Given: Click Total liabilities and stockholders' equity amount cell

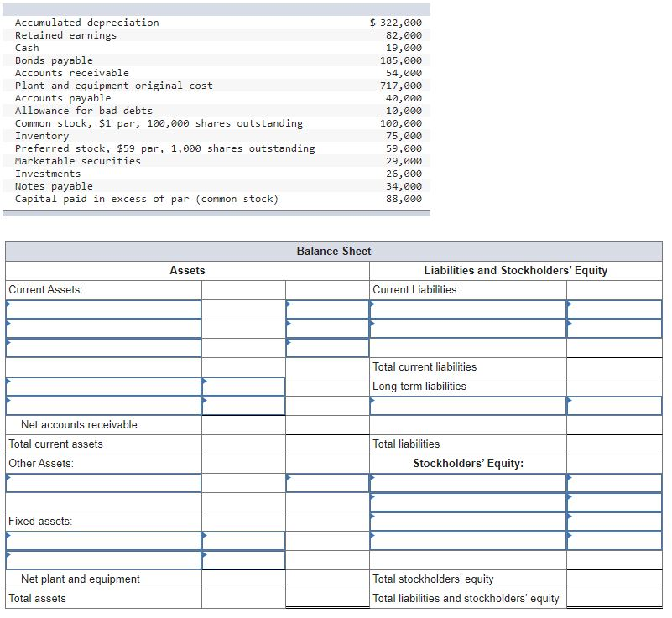Looking at the screenshot, I should (x=614, y=599).
